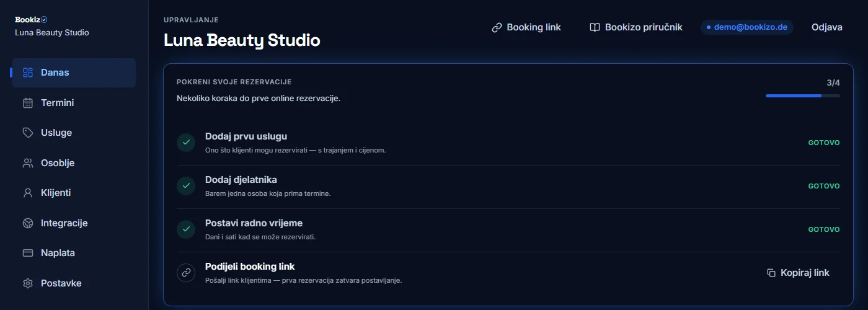Click the verified badge next to Bookizo logo
This screenshot has width=868, height=310.
pyautogui.click(x=44, y=20)
